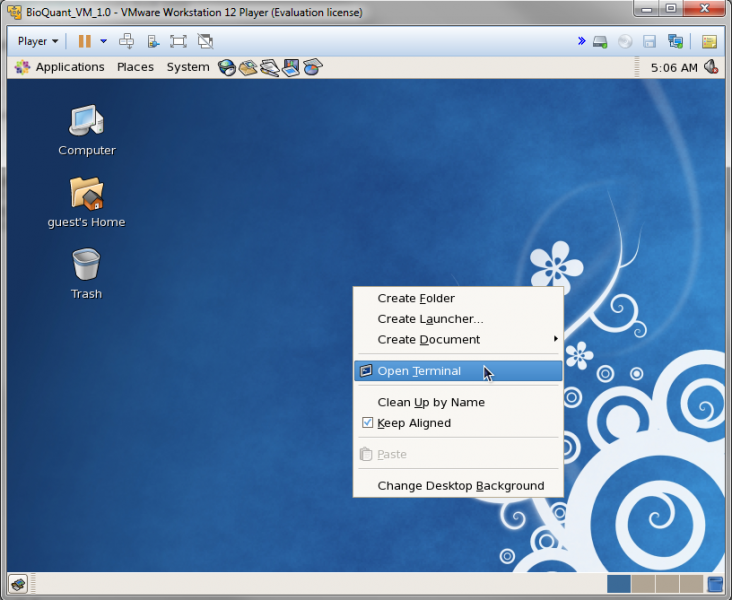This screenshot has width=732, height=600.
Task: Choose Open Terminal from context menu
Action: click(x=458, y=371)
